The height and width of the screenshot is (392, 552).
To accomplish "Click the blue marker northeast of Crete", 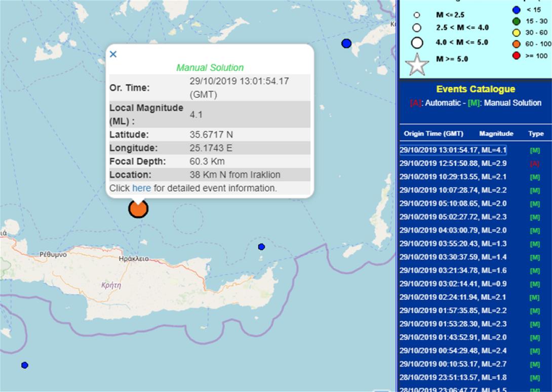I will [261, 247].
